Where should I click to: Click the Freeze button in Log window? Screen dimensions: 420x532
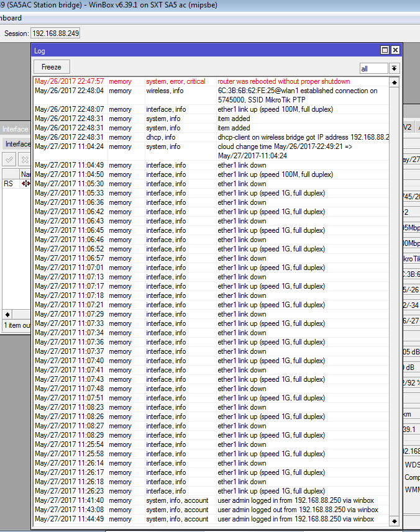tap(52, 67)
